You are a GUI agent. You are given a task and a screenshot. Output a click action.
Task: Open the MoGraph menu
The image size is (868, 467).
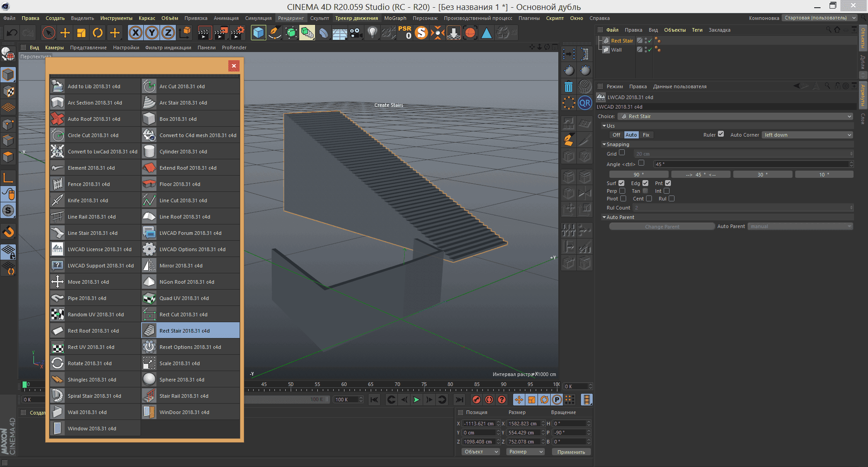click(395, 18)
